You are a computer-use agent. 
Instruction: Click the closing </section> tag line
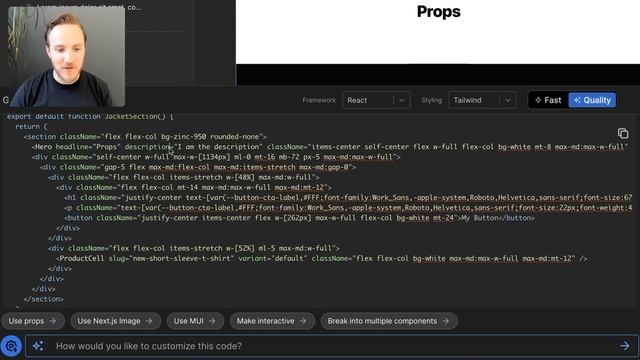[x=44, y=299]
